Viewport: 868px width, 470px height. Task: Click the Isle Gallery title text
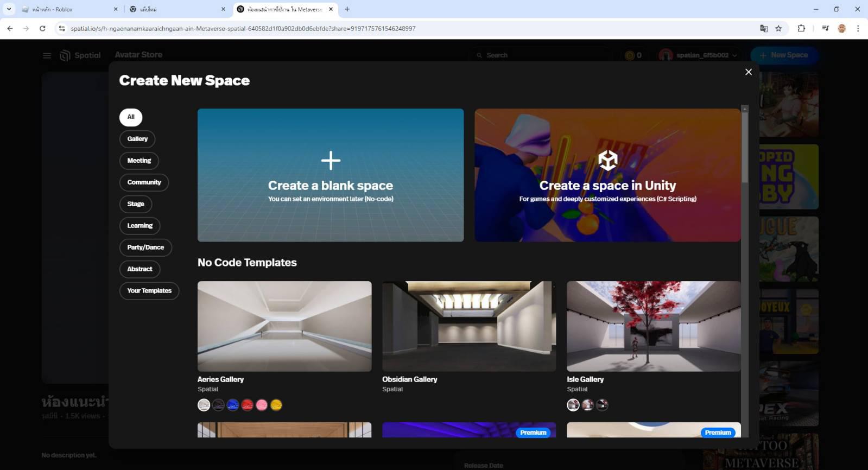coord(585,379)
